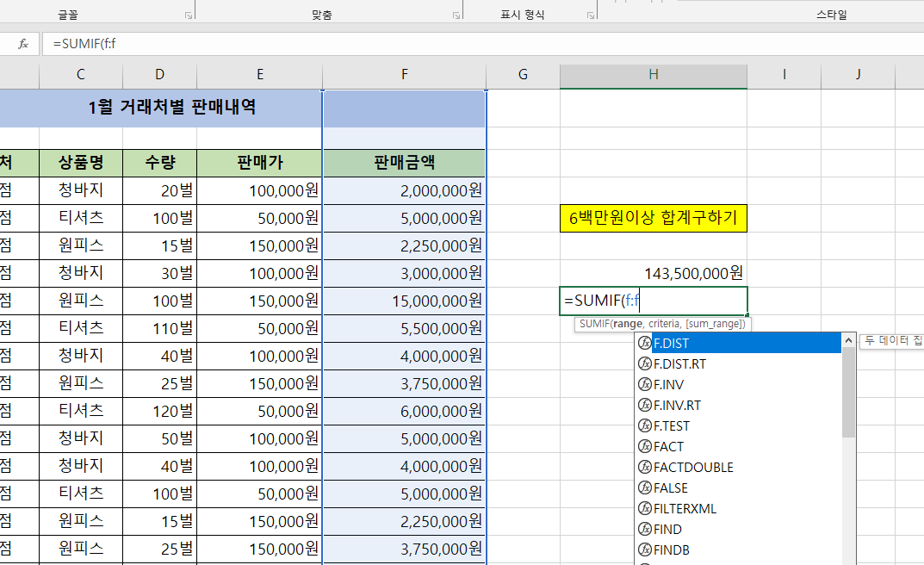The image size is (924, 565).
Task: Select column J header
Action: point(858,75)
